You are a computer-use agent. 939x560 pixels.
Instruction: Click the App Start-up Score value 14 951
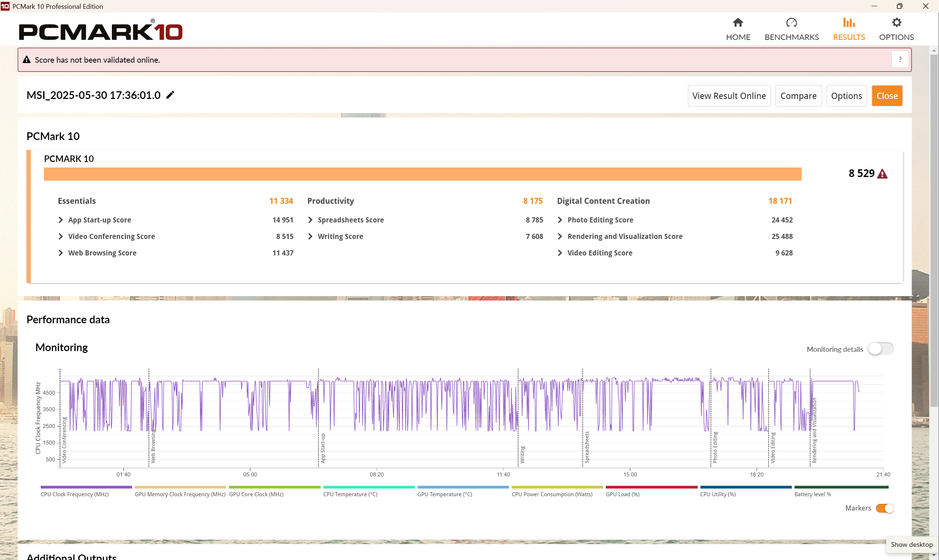point(283,220)
